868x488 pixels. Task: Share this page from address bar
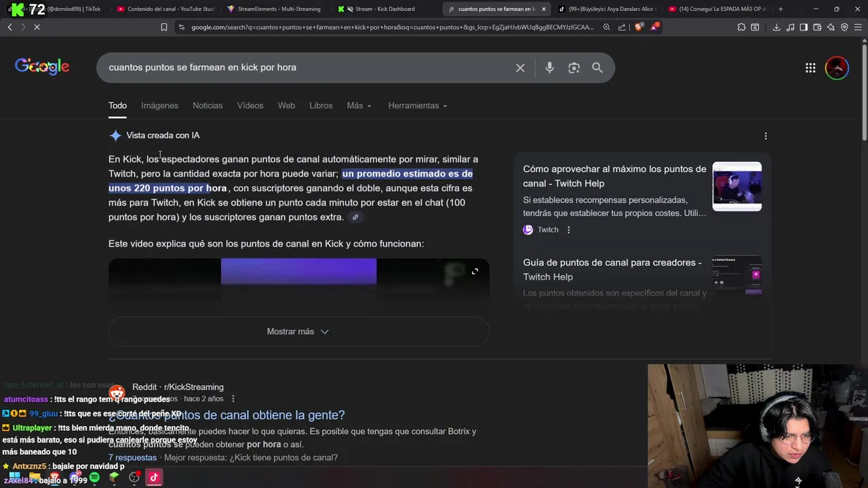coord(622,27)
